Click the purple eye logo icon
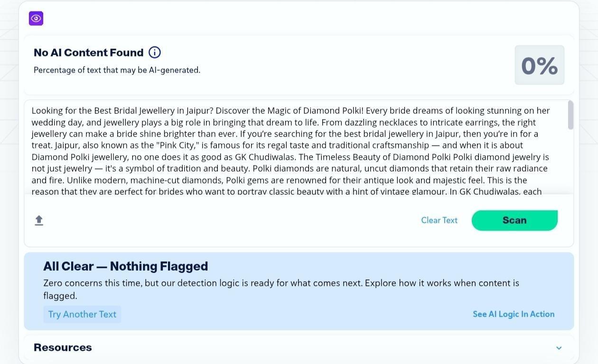This screenshot has width=598, height=364. [x=36, y=18]
